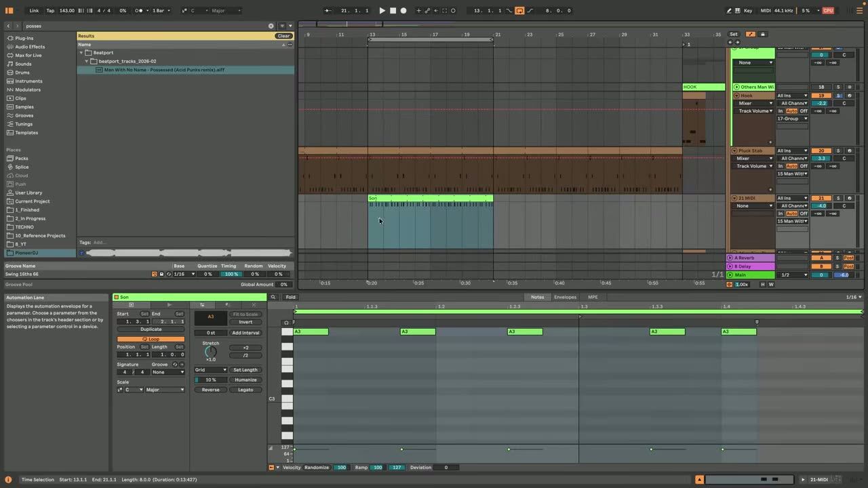Select Plug-ins in browser sidebar
The width and height of the screenshot is (868, 488).
pyautogui.click(x=24, y=38)
